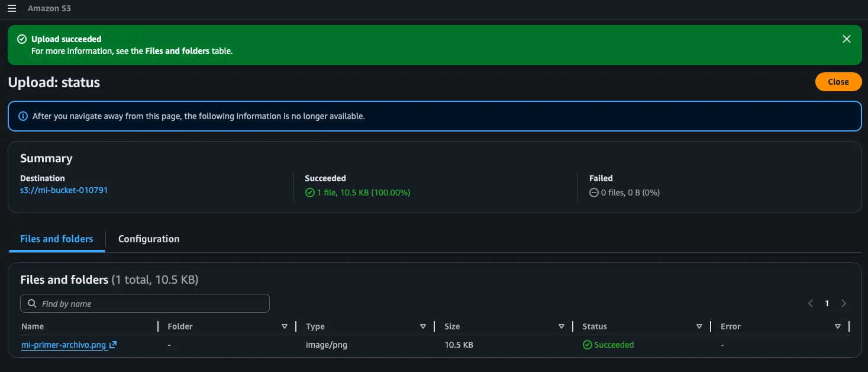This screenshot has width=868, height=372.
Task: Sort the table by Type column
Action: point(423,326)
